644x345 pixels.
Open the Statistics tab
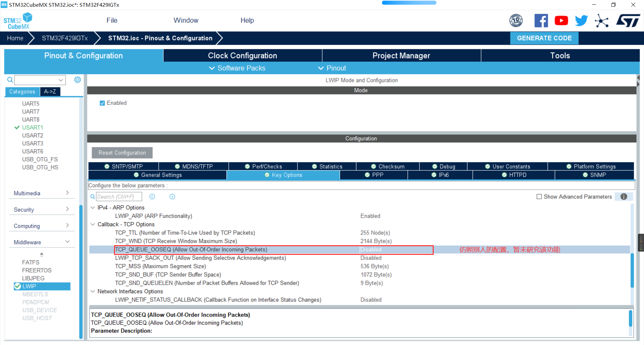click(327, 166)
